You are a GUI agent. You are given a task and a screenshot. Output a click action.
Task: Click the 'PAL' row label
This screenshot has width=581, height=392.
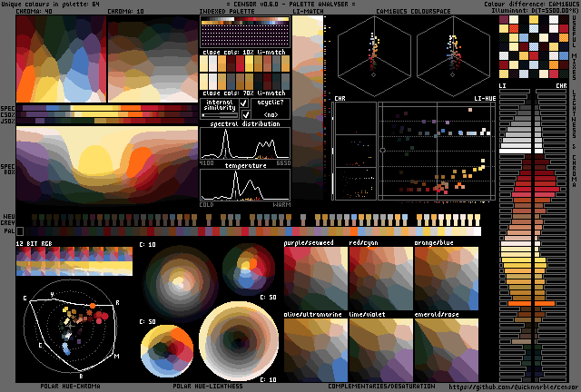coord(9,230)
